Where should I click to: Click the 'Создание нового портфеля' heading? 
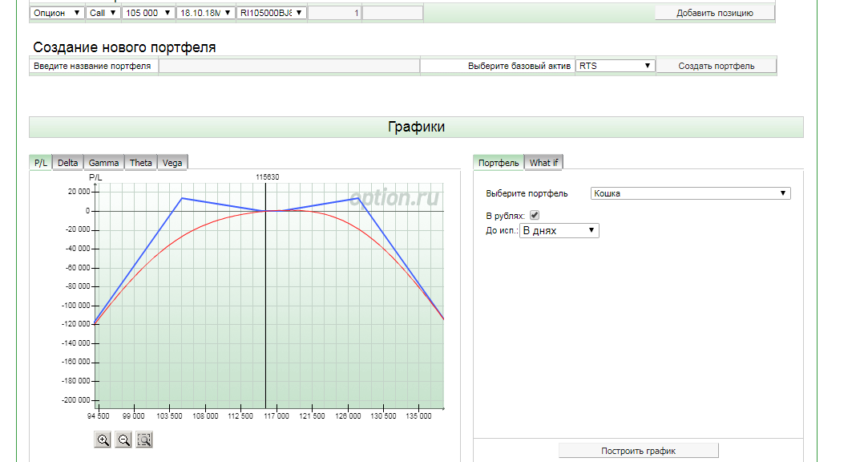coord(124,47)
